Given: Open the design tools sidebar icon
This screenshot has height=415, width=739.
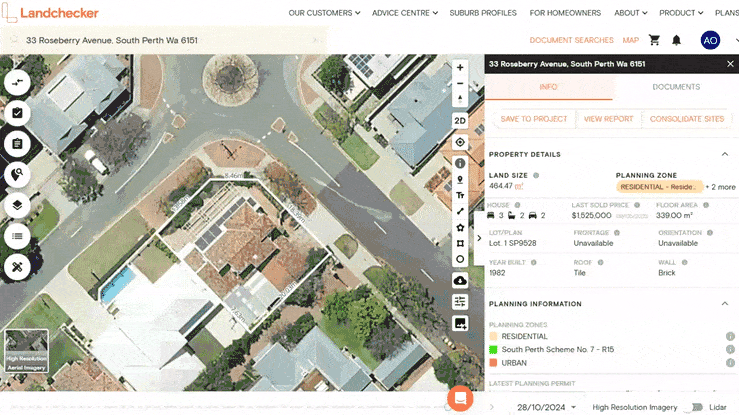Looking at the screenshot, I should (x=17, y=267).
